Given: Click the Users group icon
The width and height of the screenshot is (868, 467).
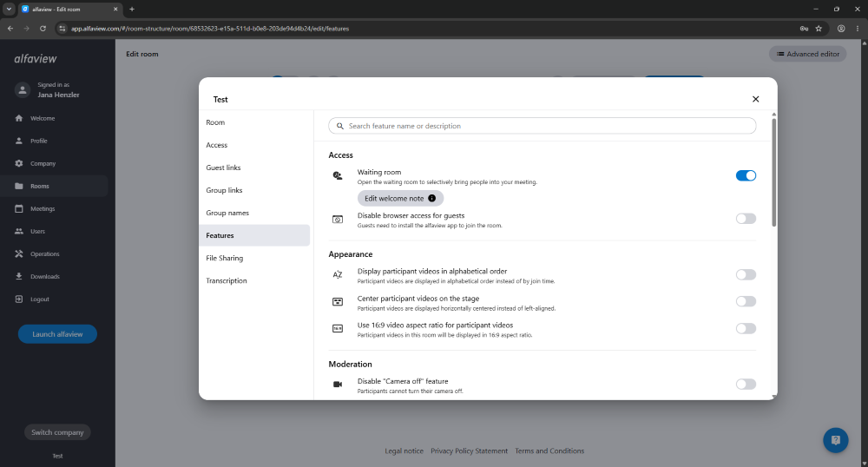Looking at the screenshot, I should point(19,231).
